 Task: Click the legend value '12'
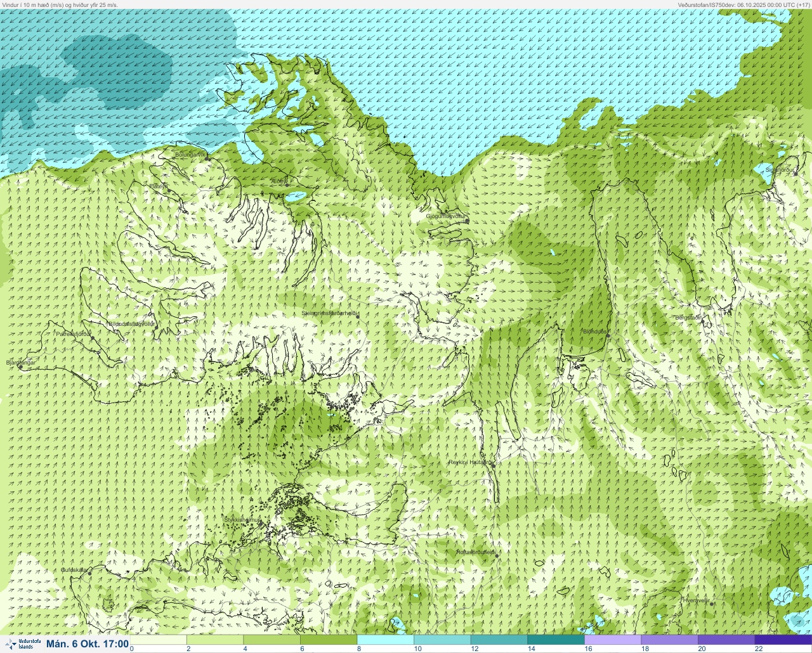[x=475, y=649]
